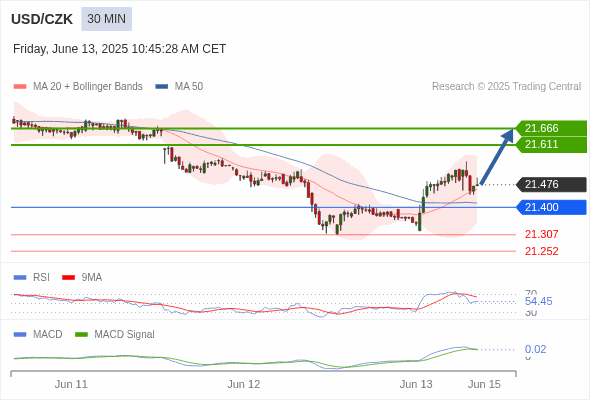Screen dimensions: 590x400
Task: Click the Jun 15 date axis label
Action: click(x=484, y=385)
